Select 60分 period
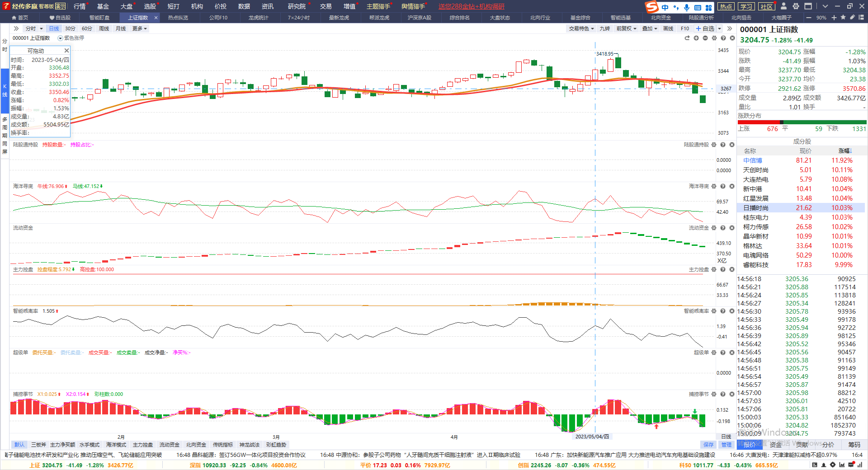The height and width of the screenshot is (470, 868). (87, 28)
